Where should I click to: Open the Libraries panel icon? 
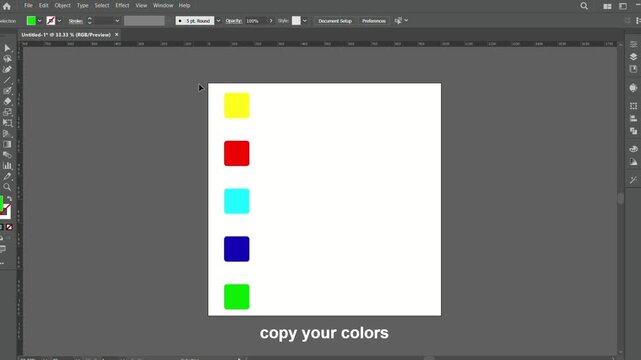pyautogui.click(x=633, y=69)
